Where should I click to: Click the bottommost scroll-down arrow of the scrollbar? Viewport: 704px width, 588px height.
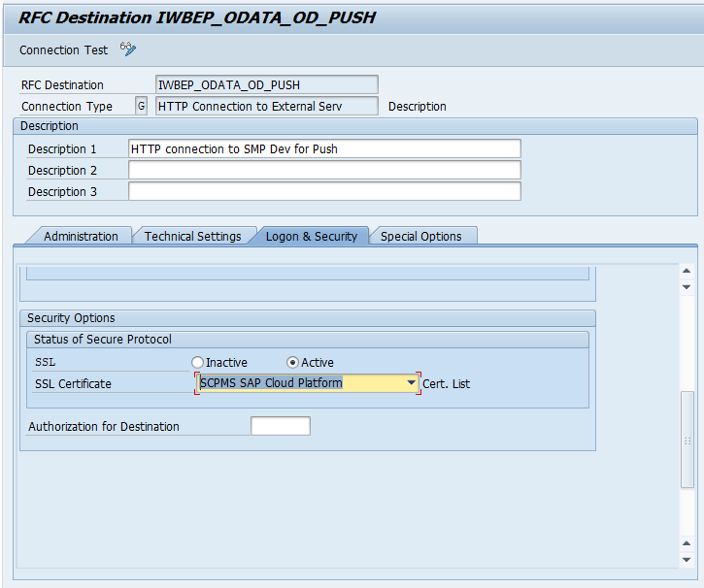[687, 560]
